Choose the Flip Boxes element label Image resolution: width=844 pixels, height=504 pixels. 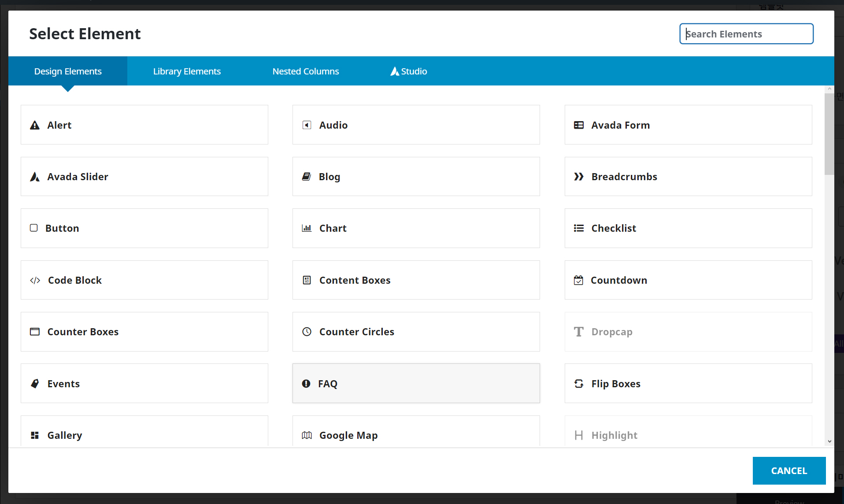[616, 384]
